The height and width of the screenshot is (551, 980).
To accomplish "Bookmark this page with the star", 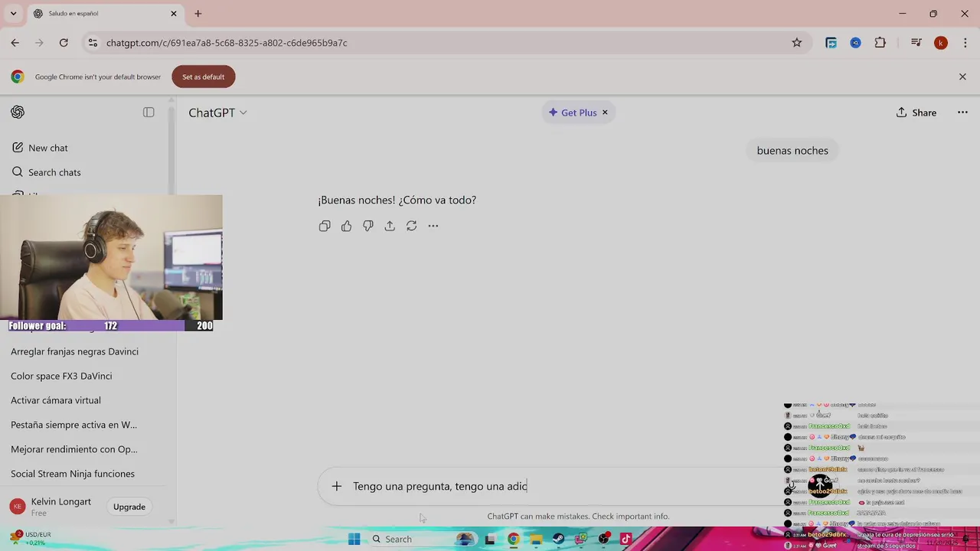I will coord(796,43).
